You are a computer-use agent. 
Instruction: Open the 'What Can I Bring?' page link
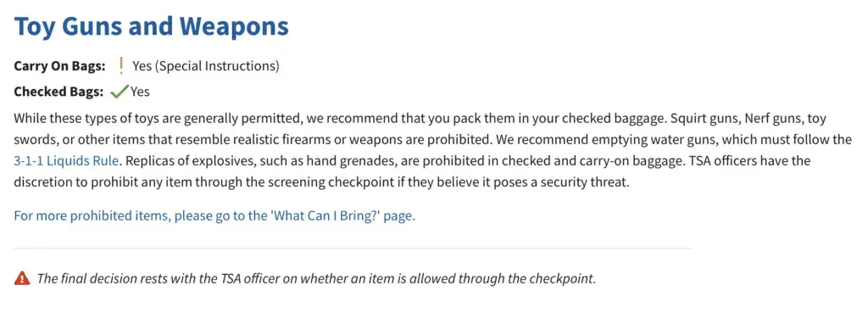pos(214,215)
